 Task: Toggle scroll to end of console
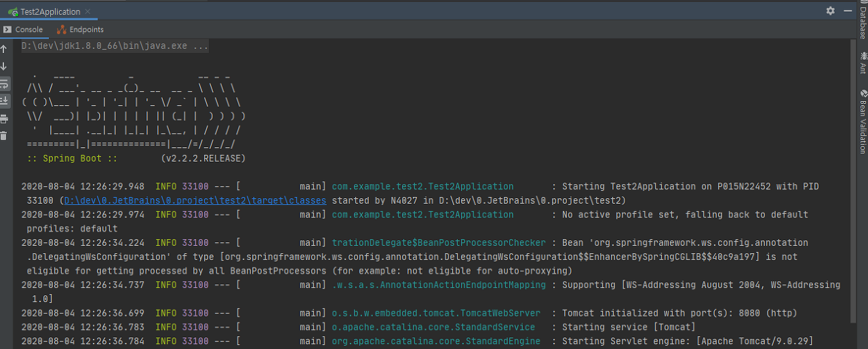[x=4, y=100]
